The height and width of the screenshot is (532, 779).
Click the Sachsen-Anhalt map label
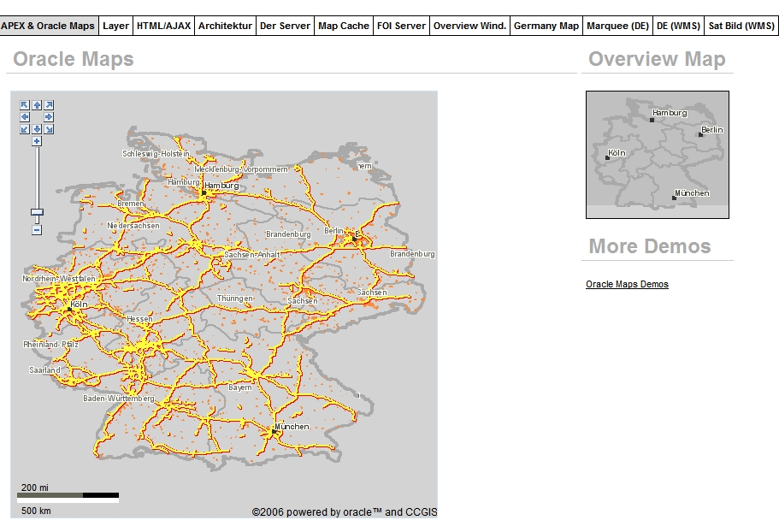tap(252, 255)
